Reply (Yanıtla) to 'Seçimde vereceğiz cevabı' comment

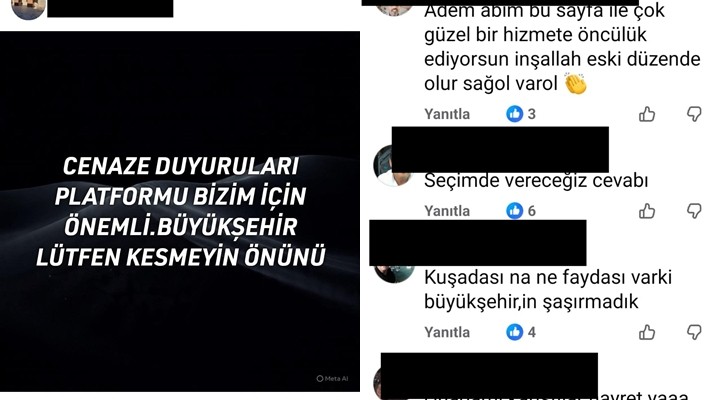tap(447, 211)
